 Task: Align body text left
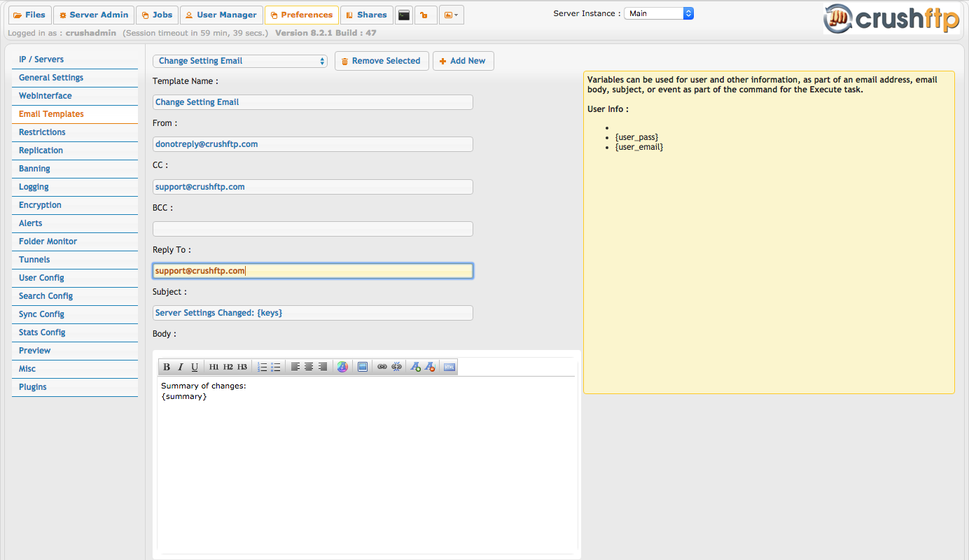point(295,367)
